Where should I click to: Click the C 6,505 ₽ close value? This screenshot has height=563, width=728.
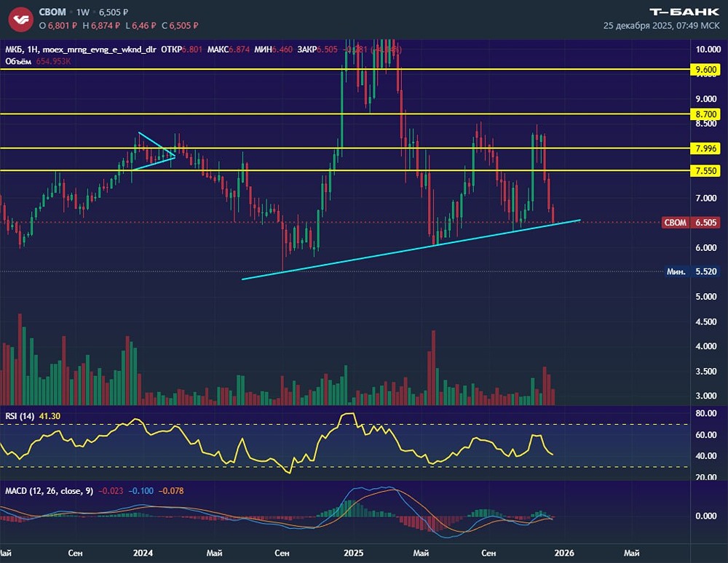pos(180,25)
